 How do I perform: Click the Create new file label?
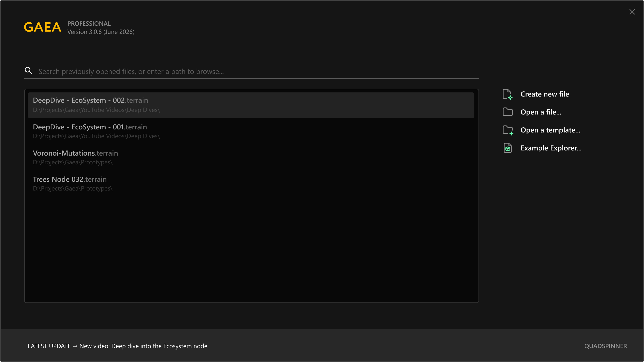pos(545,94)
